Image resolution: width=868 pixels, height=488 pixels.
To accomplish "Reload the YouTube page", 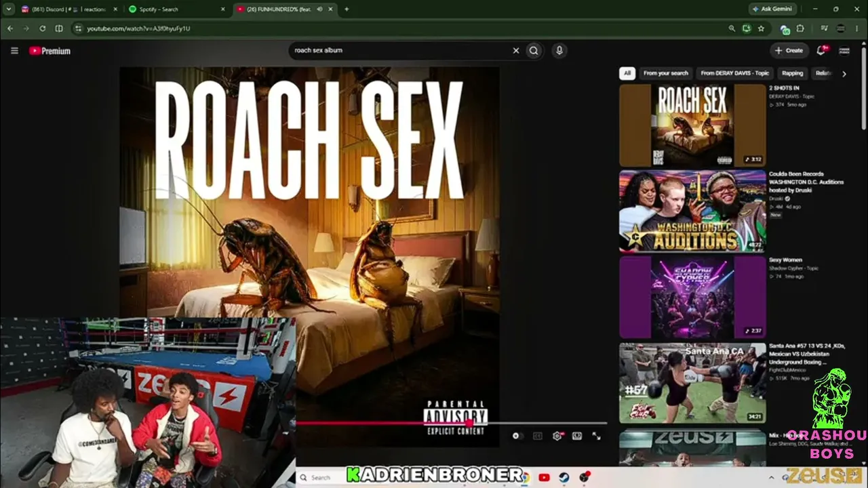I will 42,28.
